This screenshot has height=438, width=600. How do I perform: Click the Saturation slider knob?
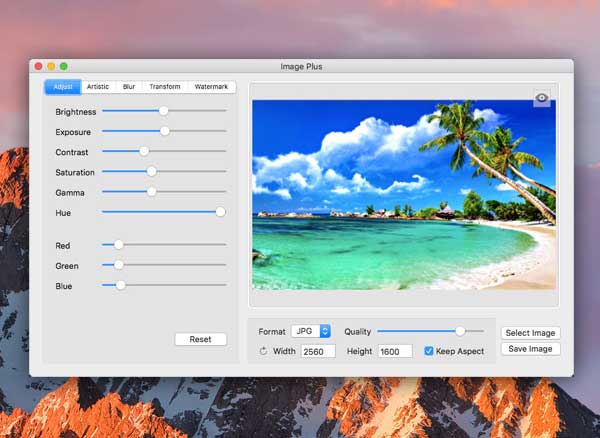(152, 171)
